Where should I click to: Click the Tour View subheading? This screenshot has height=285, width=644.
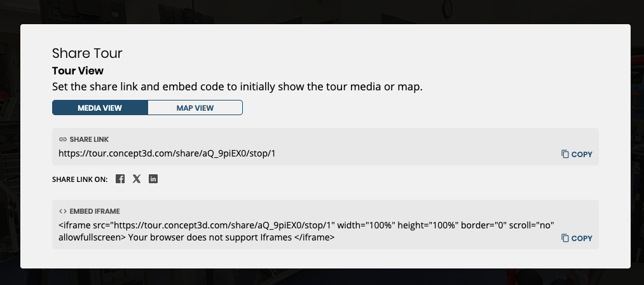(78, 71)
